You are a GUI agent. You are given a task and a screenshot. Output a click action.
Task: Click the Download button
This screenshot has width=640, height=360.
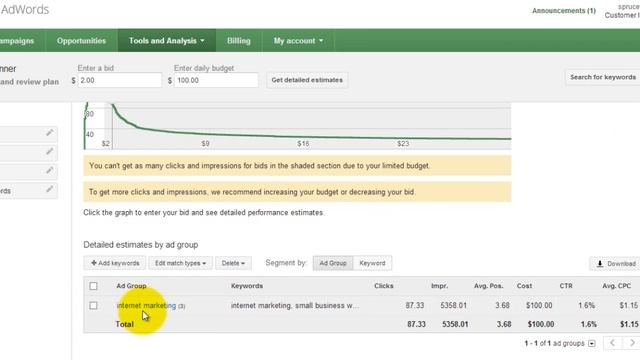(616, 264)
